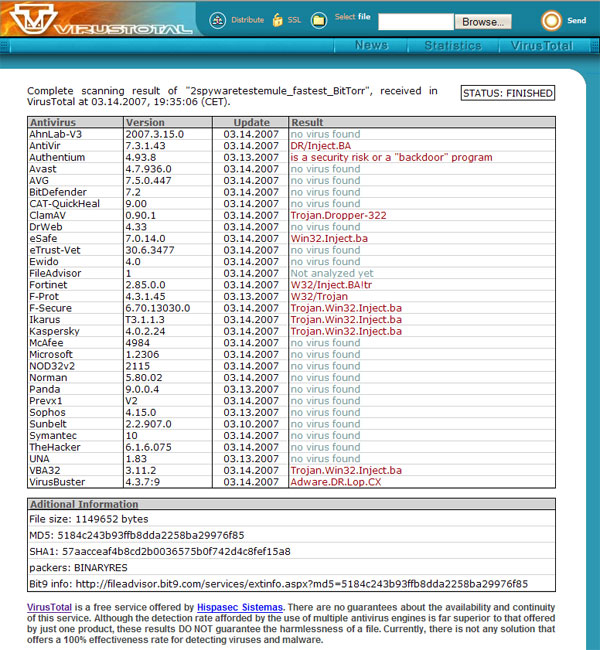Select the Trojan.Dropper-322 result
This screenshot has width=600, height=650.
[338, 216]
